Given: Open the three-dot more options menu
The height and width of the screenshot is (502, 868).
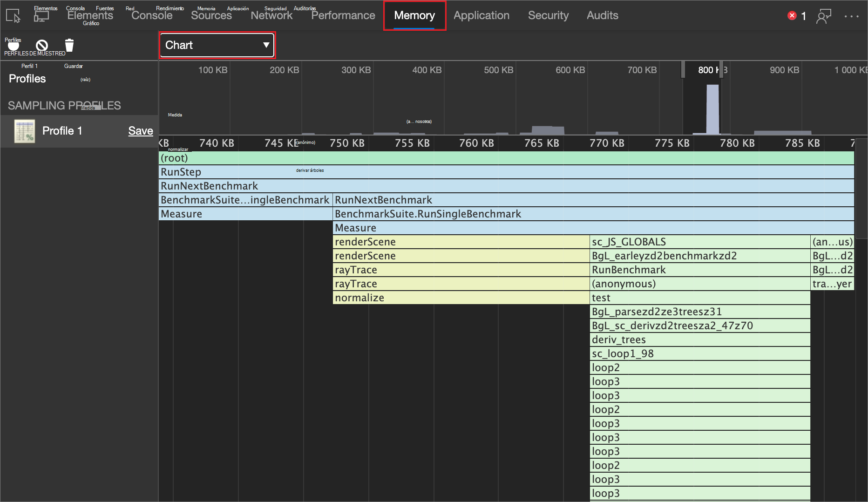Looking at the screenshot, I should 851,16.
